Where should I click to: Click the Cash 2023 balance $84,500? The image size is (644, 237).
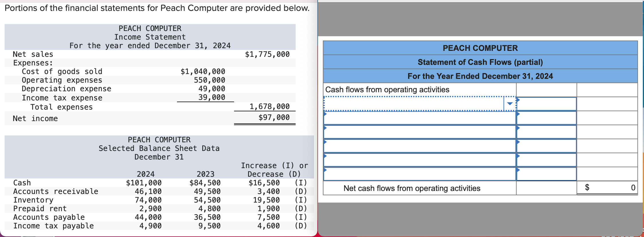pos(205,183)
